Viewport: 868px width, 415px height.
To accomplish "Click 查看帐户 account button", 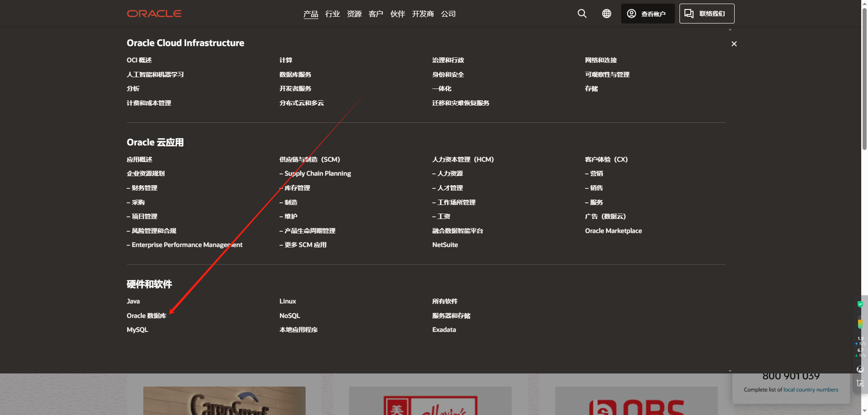I will click(x=648, y=14).
